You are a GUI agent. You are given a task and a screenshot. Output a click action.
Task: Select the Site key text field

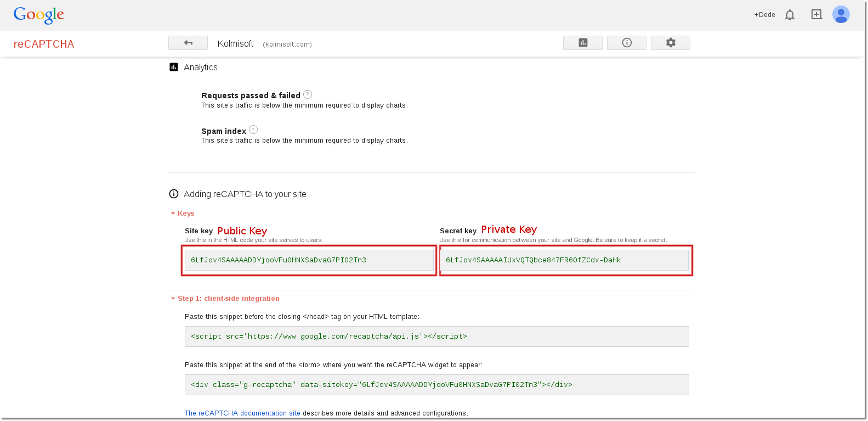[x=309, y=260]
